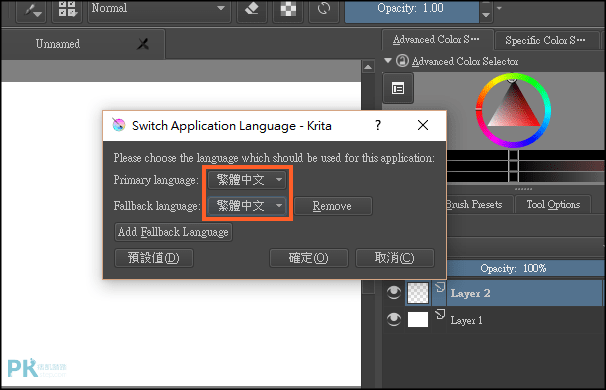
Task: Click the Layer 1 type icon
Action: click(440, 314)
